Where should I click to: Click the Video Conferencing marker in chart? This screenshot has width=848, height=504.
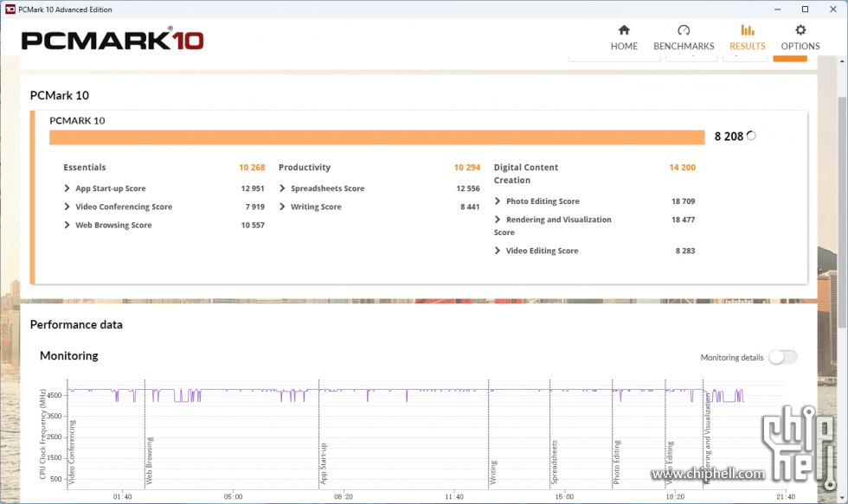click(73, 451)
